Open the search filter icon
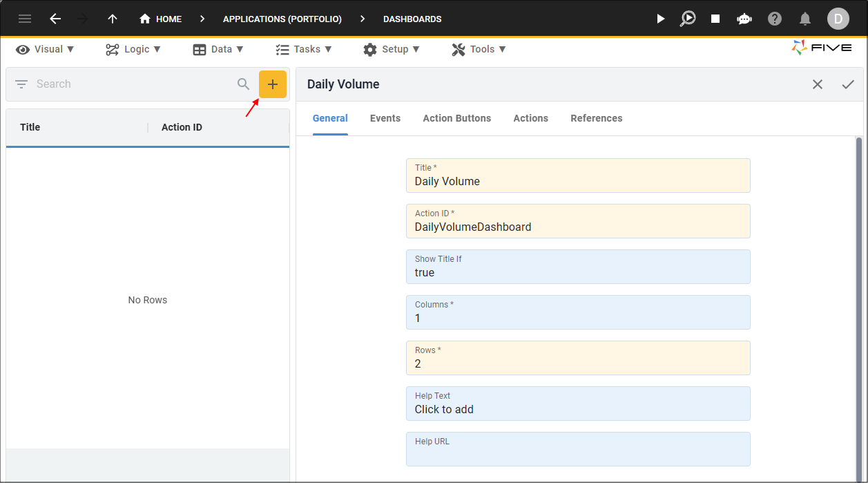Image resolution: width=868 pixels, height=483 pixels. click(x=21, y=84)
